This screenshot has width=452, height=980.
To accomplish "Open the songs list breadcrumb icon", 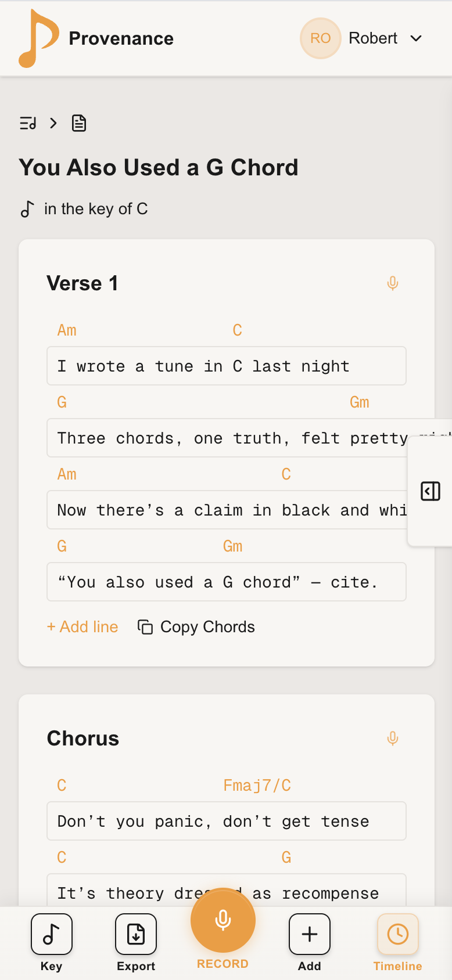I will click(x=28, y=123).
